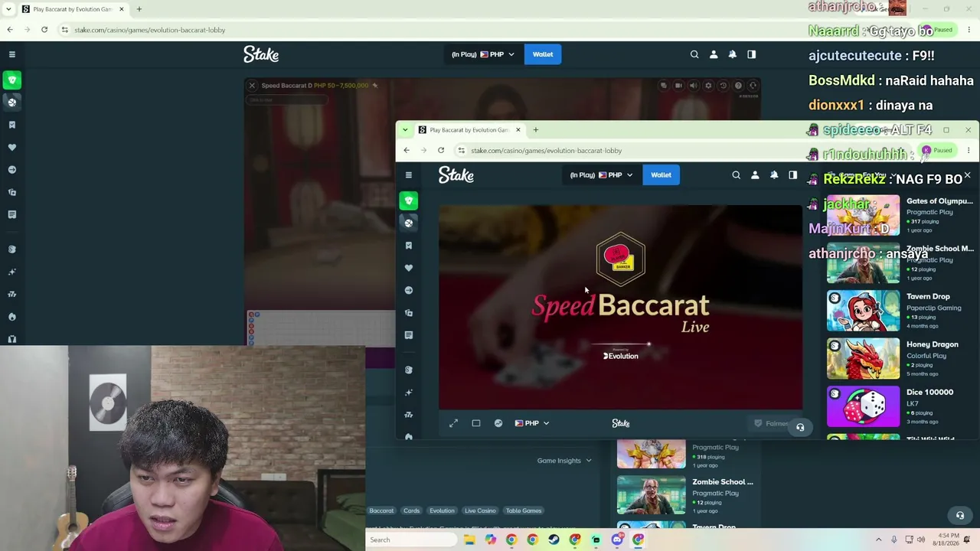
Task: Click Stake logo in the front window header
Action: 456,175
